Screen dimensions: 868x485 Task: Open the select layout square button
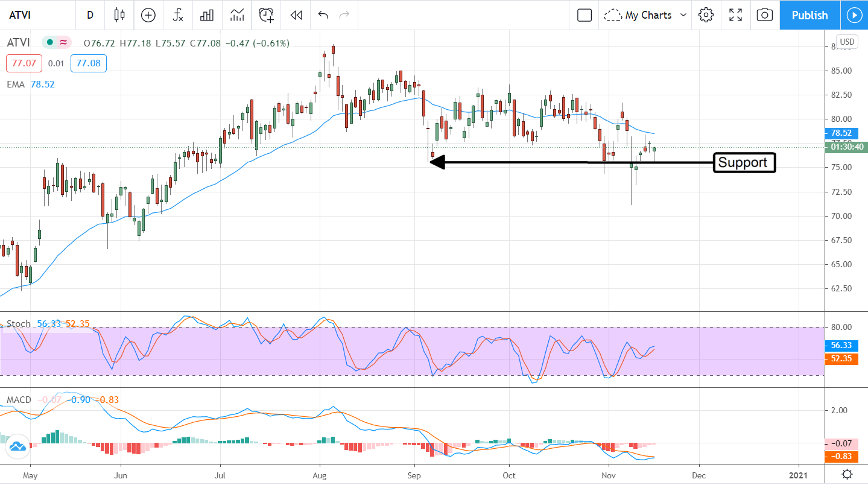(584, 15)
